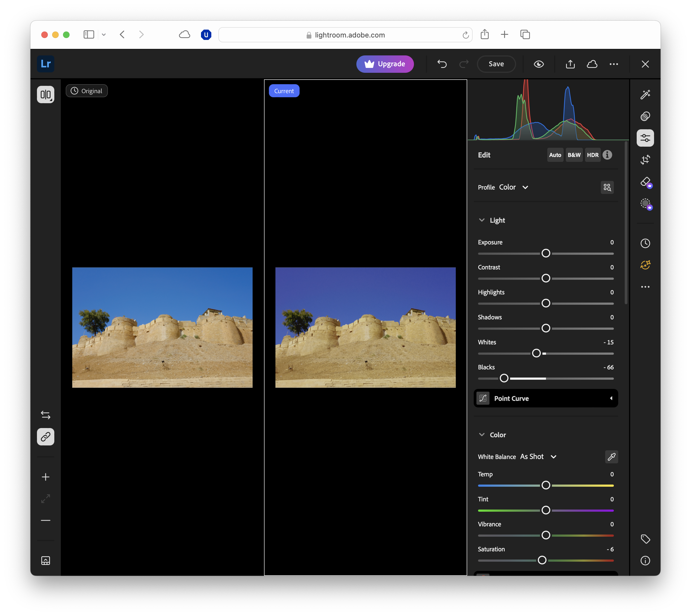The height and width of the screenshot is (616, 691).
Task: Click the Contrast slider handle
Action: (x=545, y=279)
